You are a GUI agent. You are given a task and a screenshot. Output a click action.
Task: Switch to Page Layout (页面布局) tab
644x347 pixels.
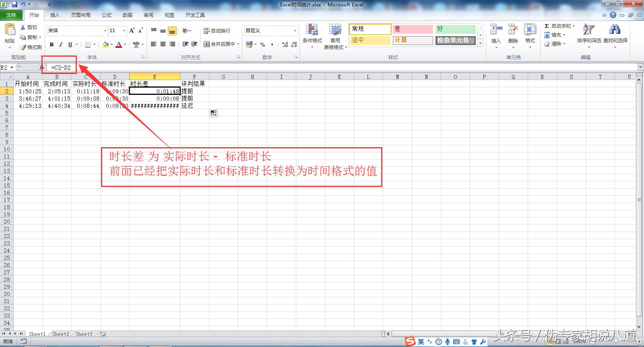(81, 15)
